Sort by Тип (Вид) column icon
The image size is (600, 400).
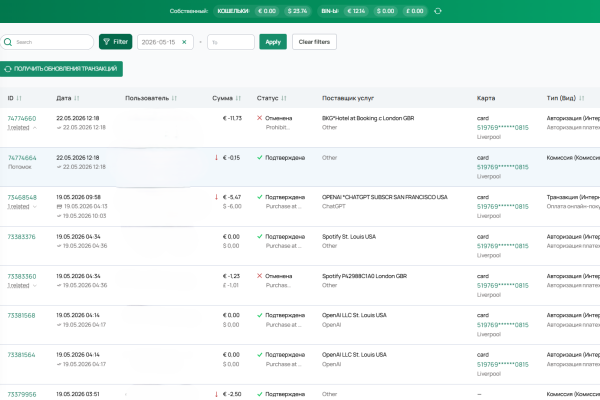coord(582,98)
